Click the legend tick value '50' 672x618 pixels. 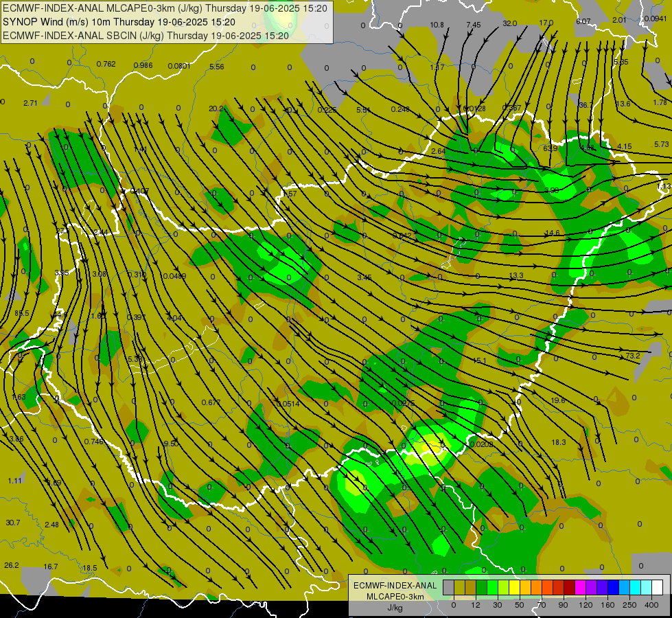pos(520,605)
